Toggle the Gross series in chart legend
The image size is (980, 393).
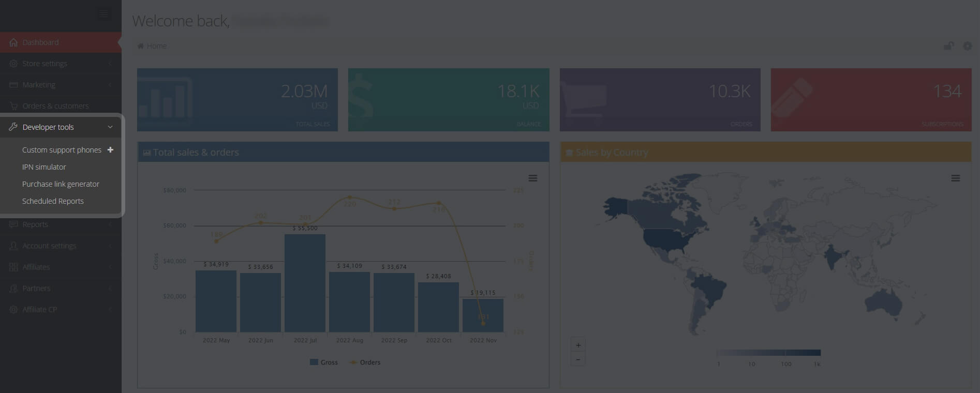[324, 362]
